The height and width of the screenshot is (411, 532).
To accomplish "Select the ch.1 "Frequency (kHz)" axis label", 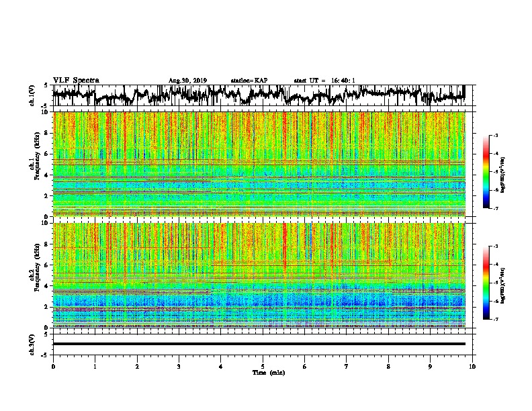I will pyautogui.click(x=37, y=156).
